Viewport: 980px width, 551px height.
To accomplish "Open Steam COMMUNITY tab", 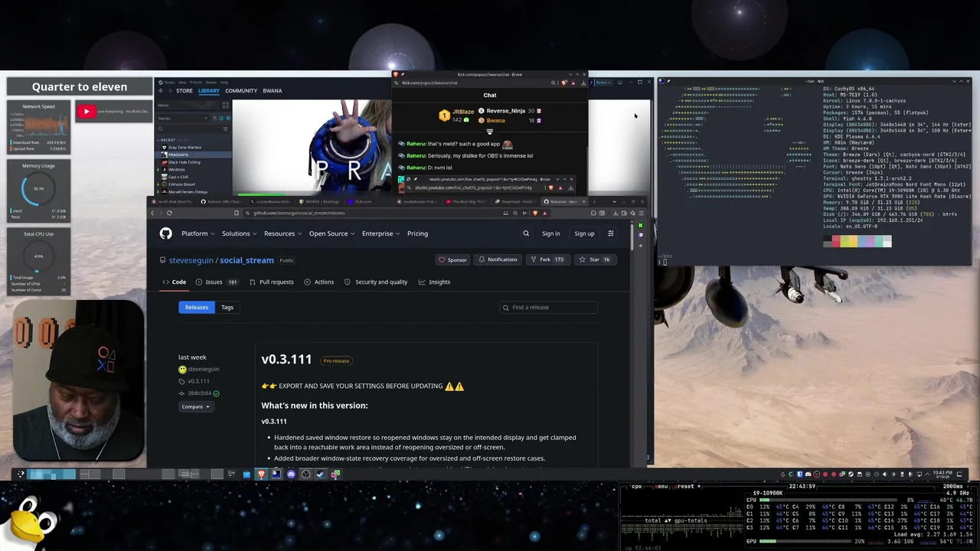I will [x=241, y=90].
